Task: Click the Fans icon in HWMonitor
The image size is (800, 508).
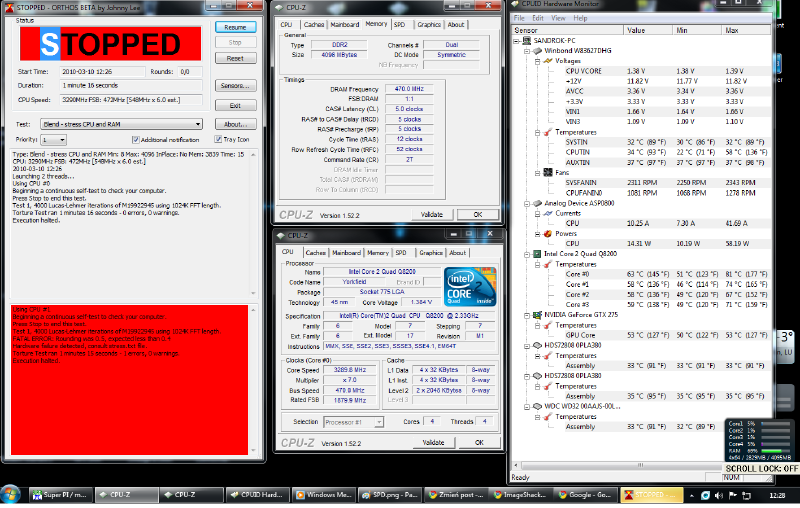Action: tap(548, 172)
